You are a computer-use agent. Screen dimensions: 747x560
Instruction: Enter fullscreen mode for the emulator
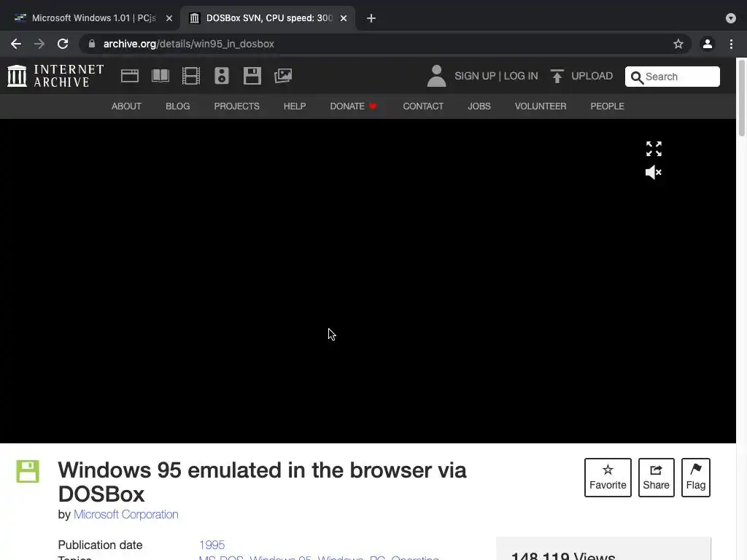coord(654,149)
